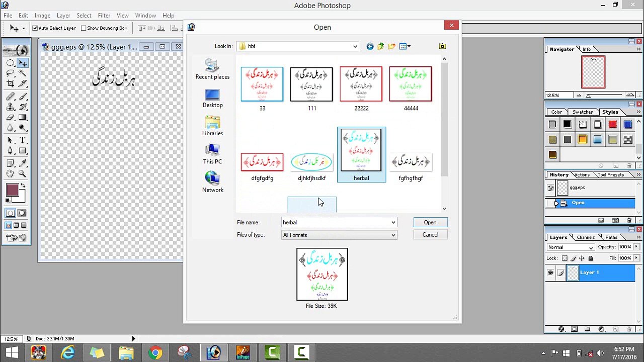Click the Favorites icon in Open dialog
The width and height of the screenshot is (644, 362).
(x=442, y=46)
